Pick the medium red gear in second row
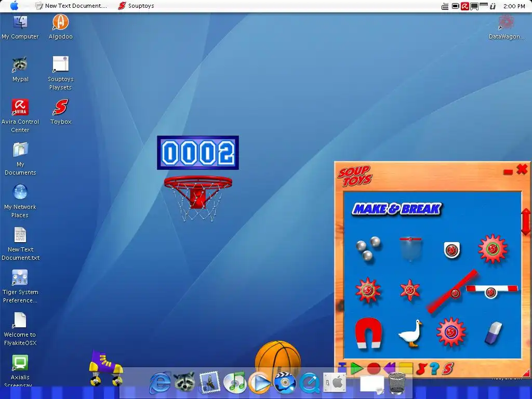 click(x=368, y=290)
